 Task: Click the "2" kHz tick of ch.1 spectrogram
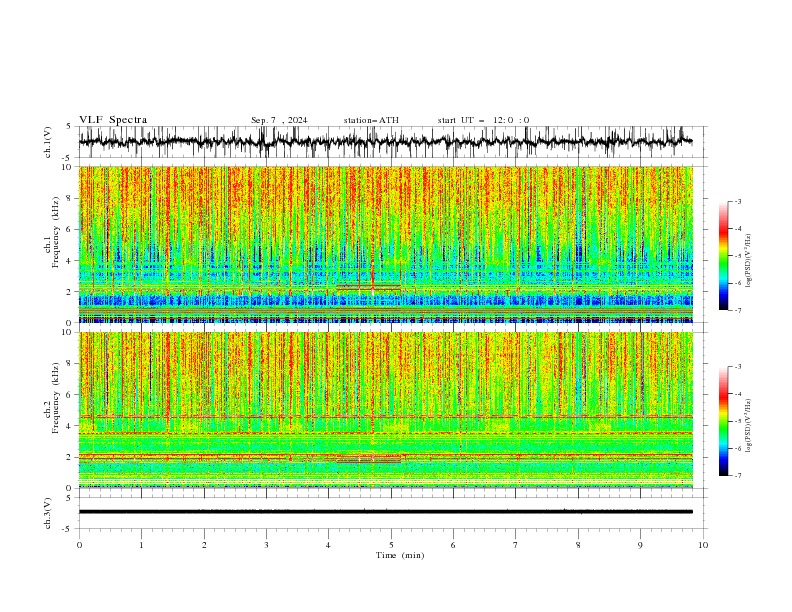point(71,291)
